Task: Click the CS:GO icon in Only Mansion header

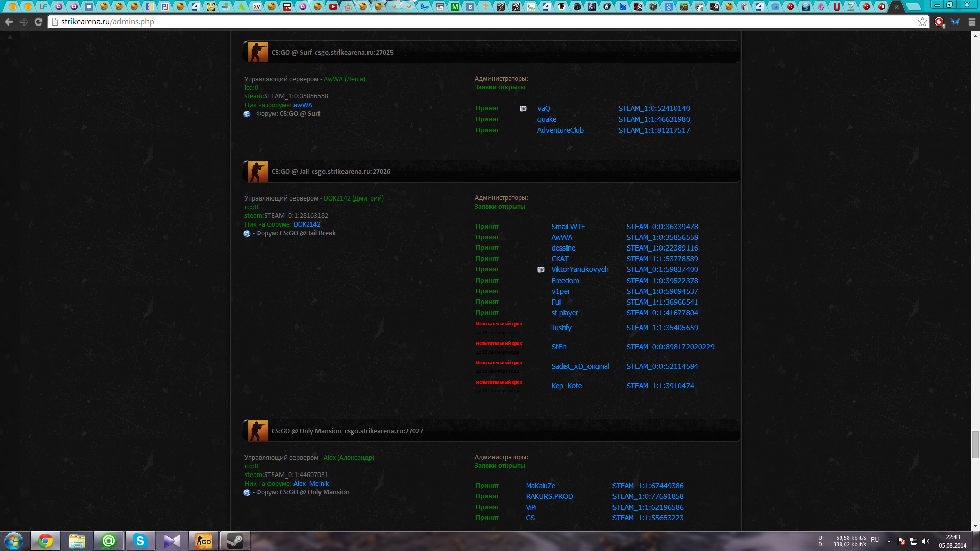Action: [x=258, y=431]
